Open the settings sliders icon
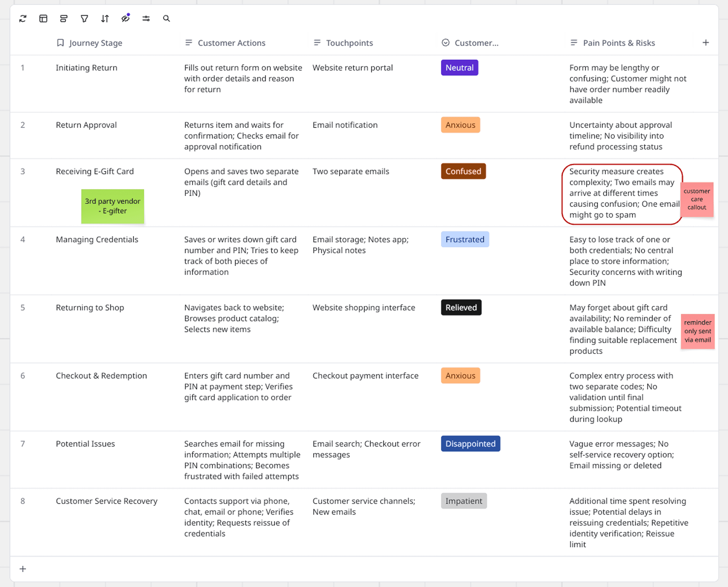Image resolution: width=728 pixels, height=587 pixels. point(146,19)
